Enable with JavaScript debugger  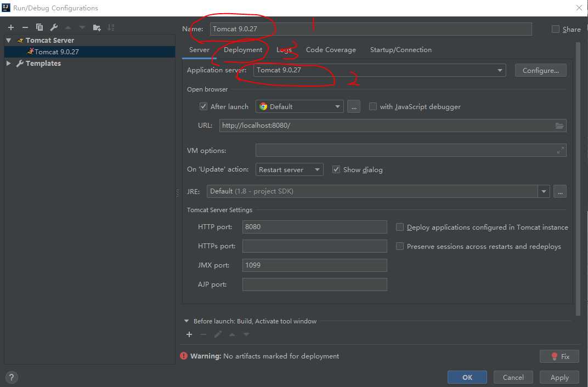point(373,106)
